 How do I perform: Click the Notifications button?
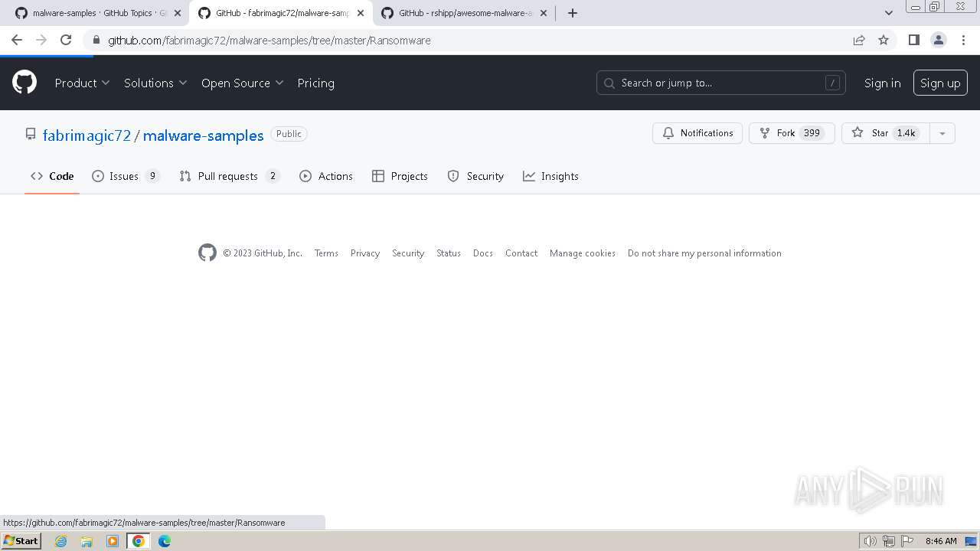coord(697,133)
